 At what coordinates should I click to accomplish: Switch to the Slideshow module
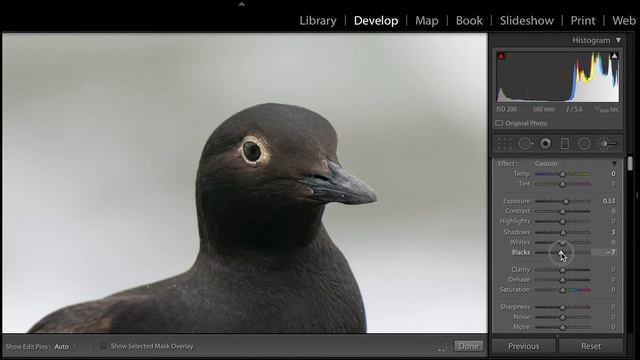tap(527, 21)
